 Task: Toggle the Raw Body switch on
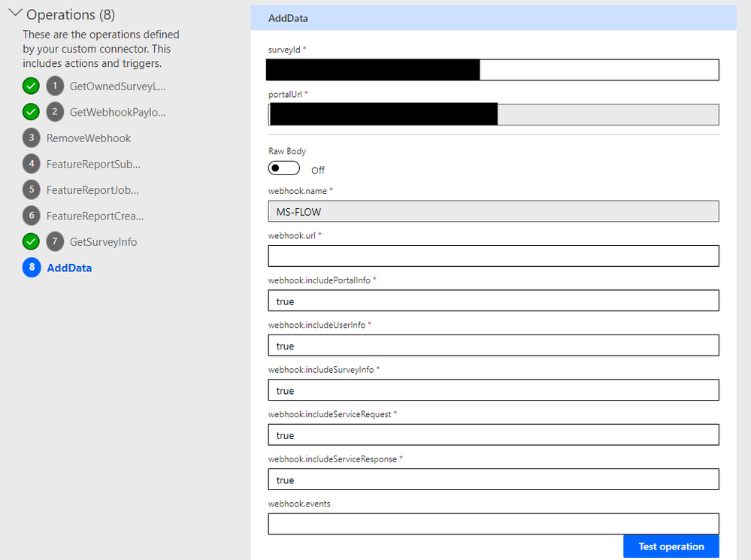[284, 168]
